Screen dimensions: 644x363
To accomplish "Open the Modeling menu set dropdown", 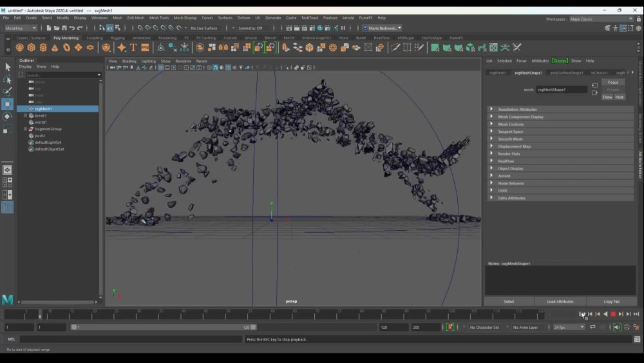I will [21, 28].
